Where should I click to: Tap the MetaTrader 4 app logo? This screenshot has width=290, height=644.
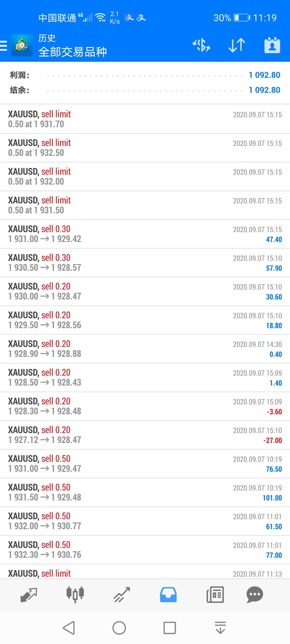tap(22, 46)
